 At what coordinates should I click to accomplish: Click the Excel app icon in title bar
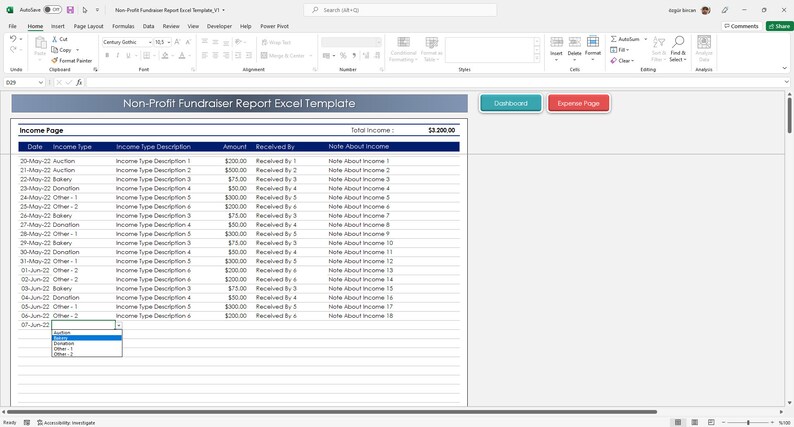tap(10, 10)
